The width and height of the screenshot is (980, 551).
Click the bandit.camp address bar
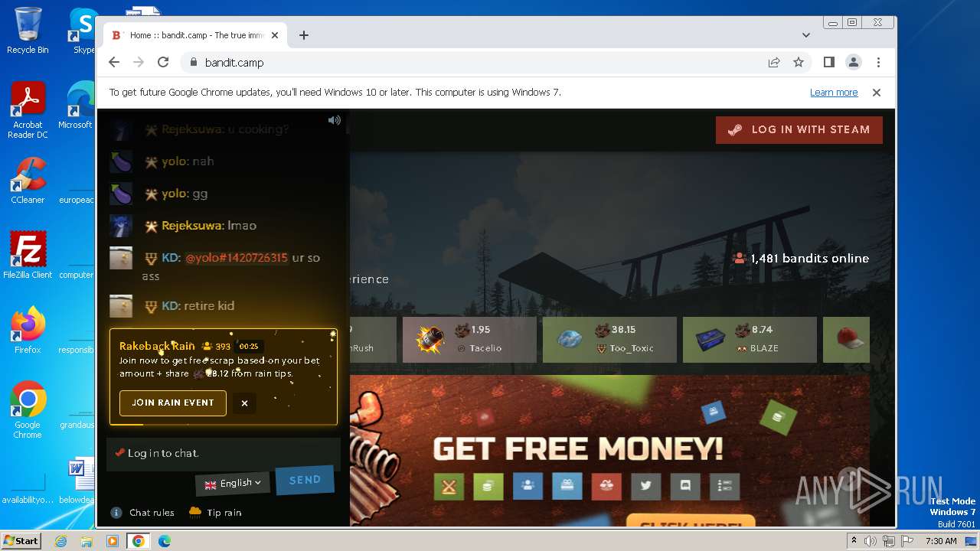475,63
